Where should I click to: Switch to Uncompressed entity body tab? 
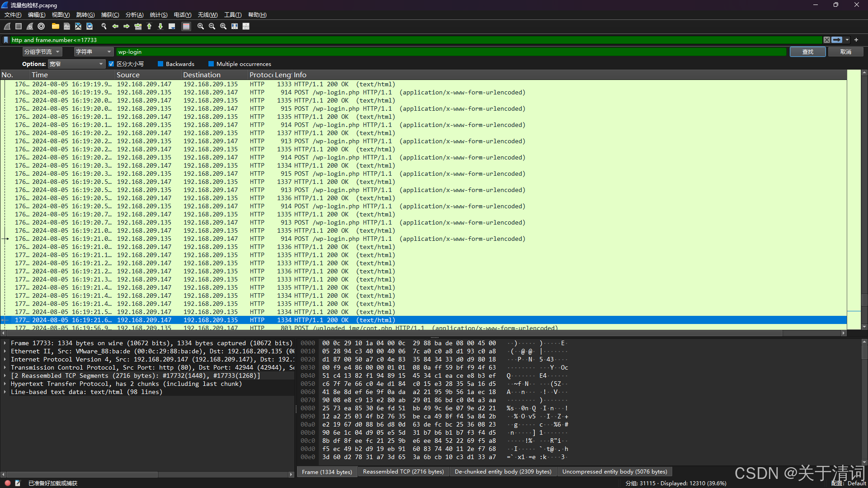[x=614, y=472]
